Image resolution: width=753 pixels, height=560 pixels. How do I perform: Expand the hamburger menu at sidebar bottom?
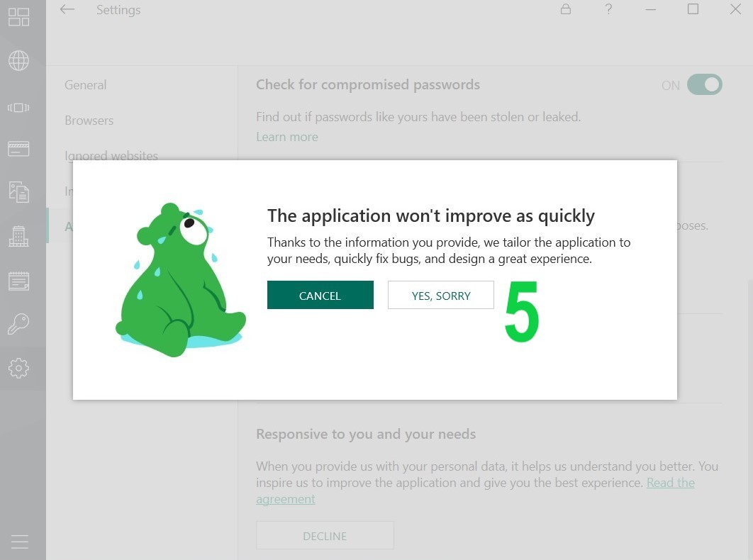click(19, 542)
